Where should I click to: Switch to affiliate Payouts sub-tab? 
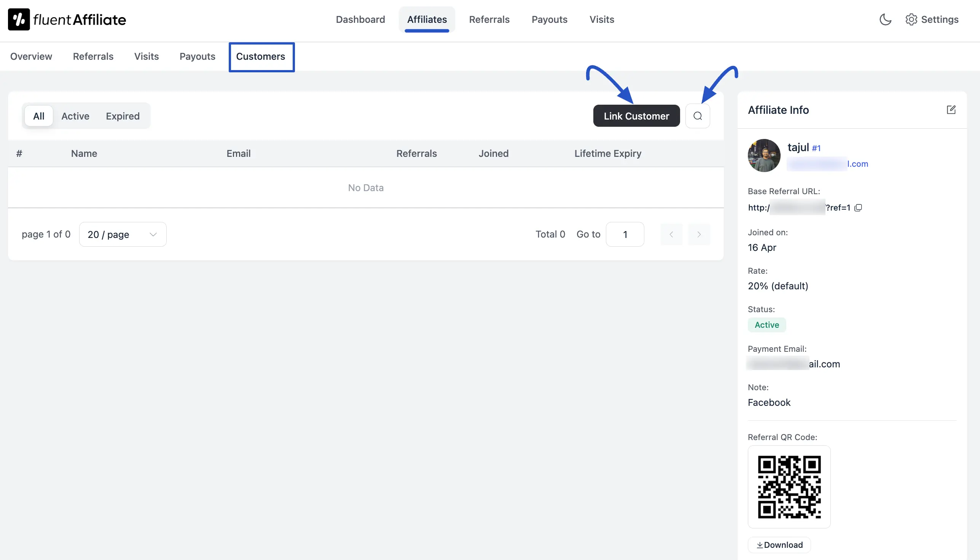[x=197, y=57]
